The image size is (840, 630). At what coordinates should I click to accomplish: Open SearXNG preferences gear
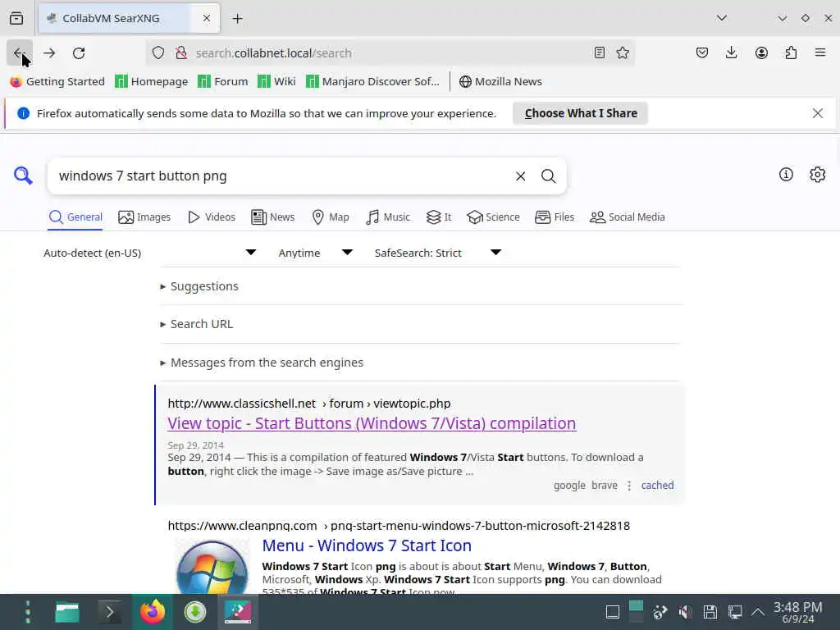coord(817,175)
